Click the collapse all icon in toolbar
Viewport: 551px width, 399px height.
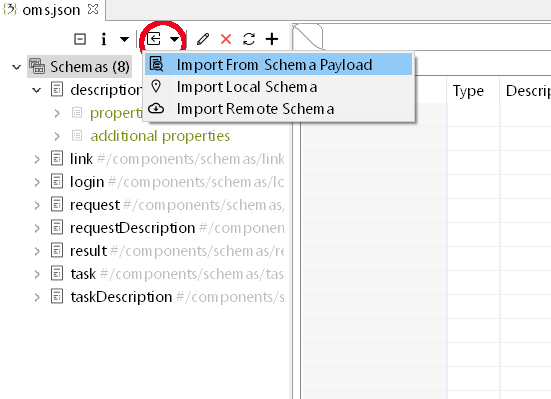[x=80, y=39]
